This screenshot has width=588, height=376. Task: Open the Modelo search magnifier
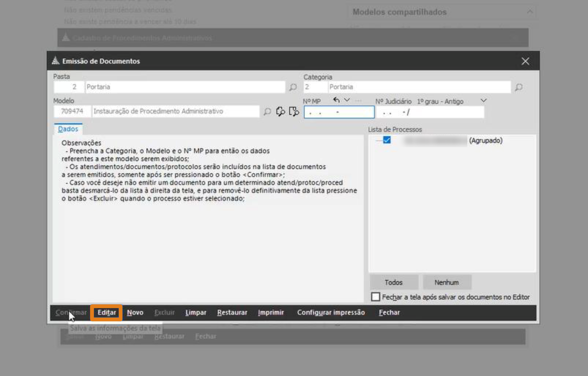267,112
